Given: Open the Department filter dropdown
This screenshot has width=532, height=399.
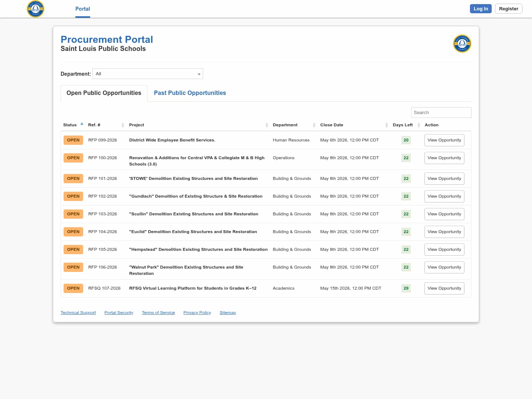Looking at the screenshot, I should click(148, 74).
